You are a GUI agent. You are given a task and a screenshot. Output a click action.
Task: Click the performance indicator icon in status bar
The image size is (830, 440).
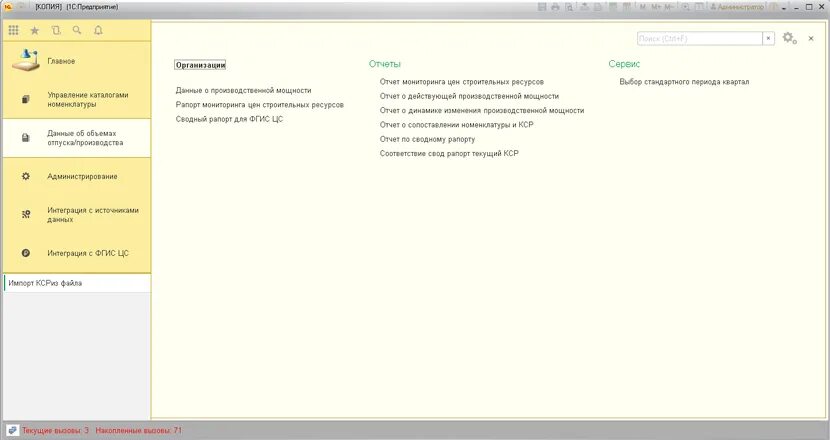coord(12,430)
